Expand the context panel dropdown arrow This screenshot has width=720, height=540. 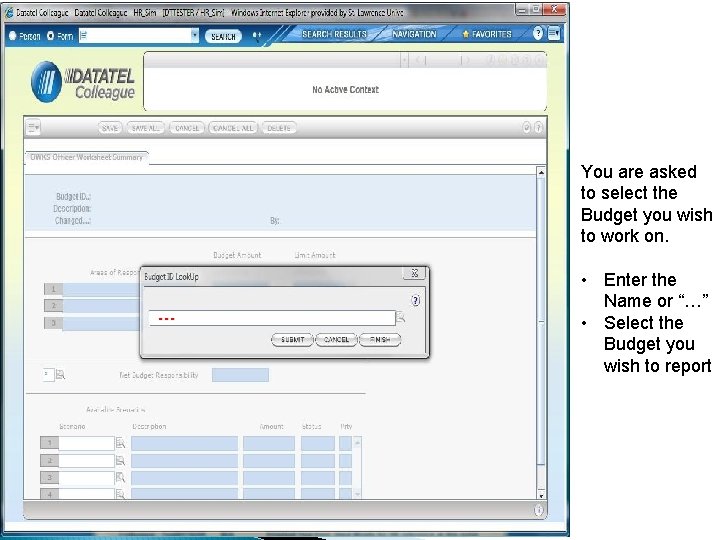click(x=404, y=60)
